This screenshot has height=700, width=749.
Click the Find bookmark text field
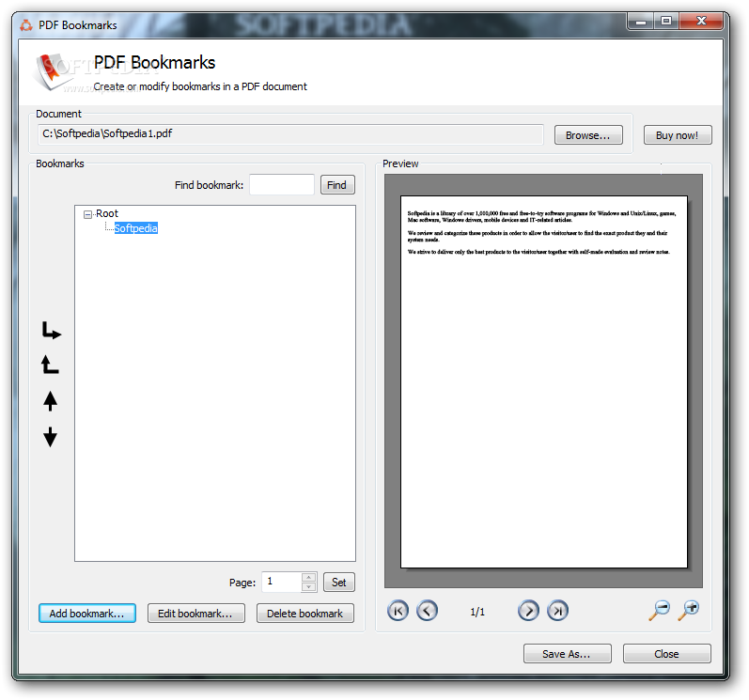pos(282,185)
